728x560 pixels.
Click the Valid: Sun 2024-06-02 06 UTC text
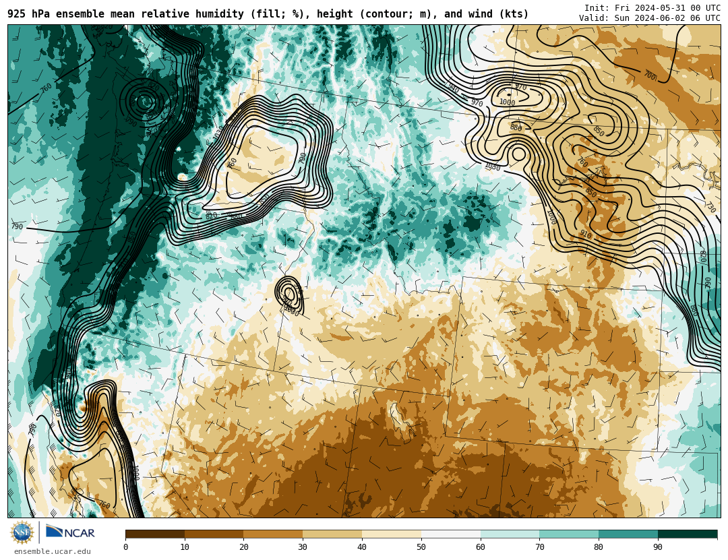tap(650, 18)
